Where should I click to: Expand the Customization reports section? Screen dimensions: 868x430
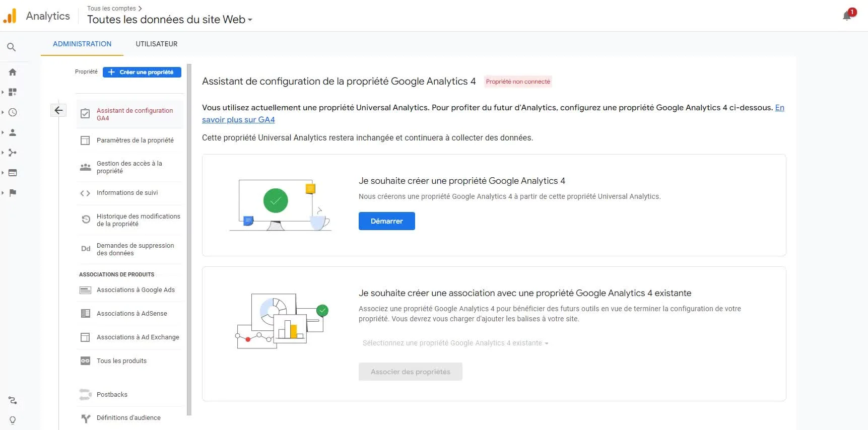point(13,92)
